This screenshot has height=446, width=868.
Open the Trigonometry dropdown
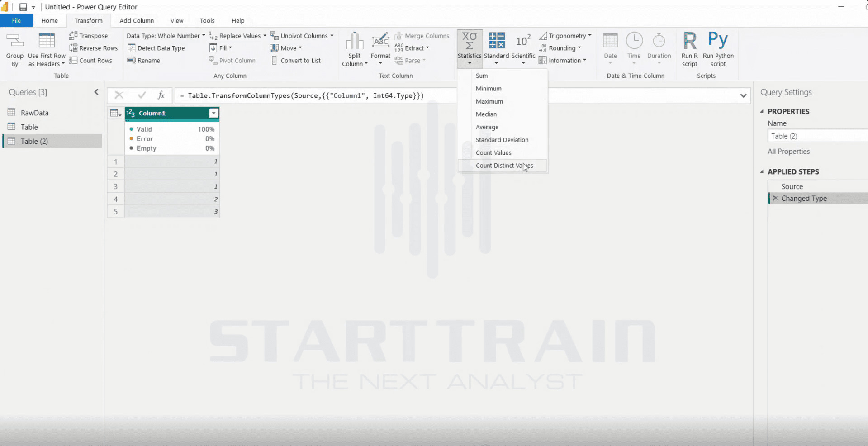coord(565,36)
